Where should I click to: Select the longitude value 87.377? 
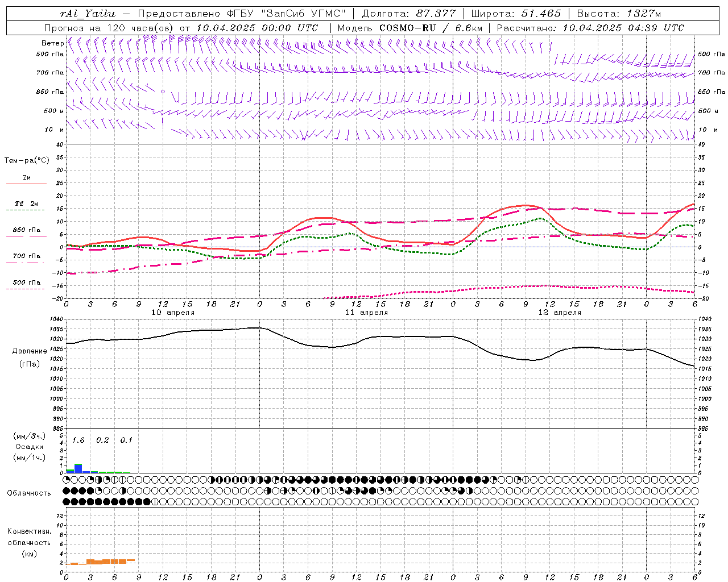click(x=435, y=14)
